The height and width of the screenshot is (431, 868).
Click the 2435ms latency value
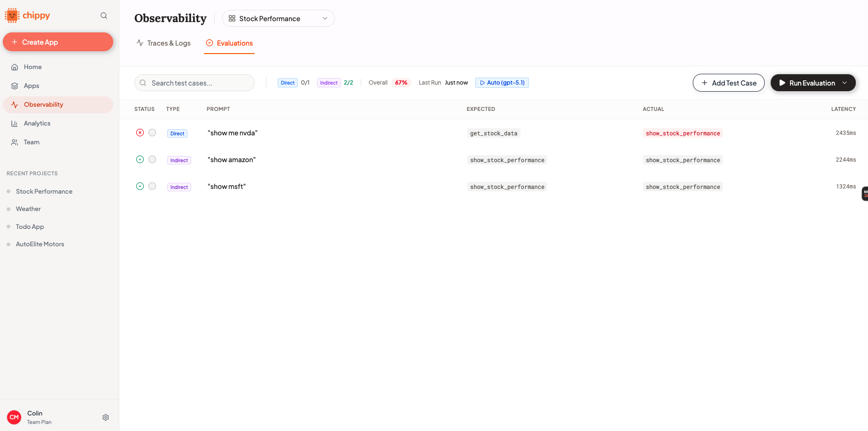click(845, 133)
